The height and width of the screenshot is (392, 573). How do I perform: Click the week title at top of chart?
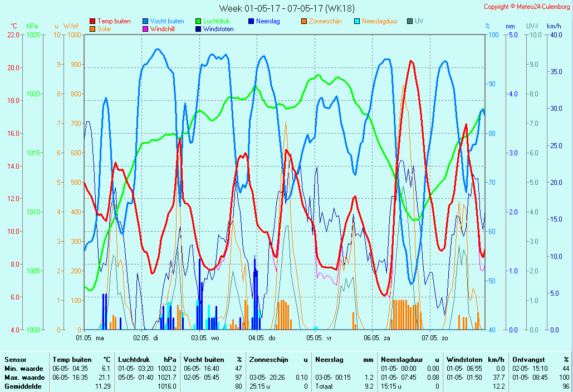coord(286,8)
